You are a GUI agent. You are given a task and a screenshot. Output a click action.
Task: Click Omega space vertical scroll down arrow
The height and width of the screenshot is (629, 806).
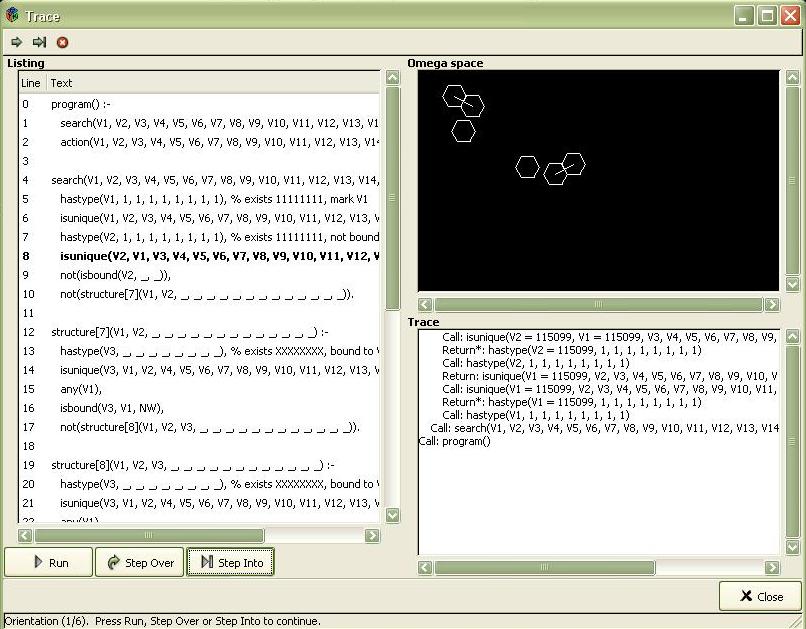793,284
